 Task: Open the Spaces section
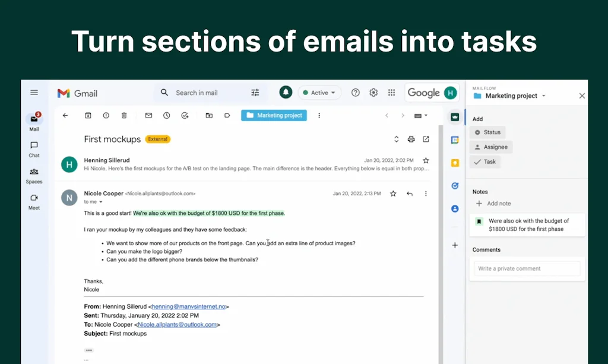(34, 174)
